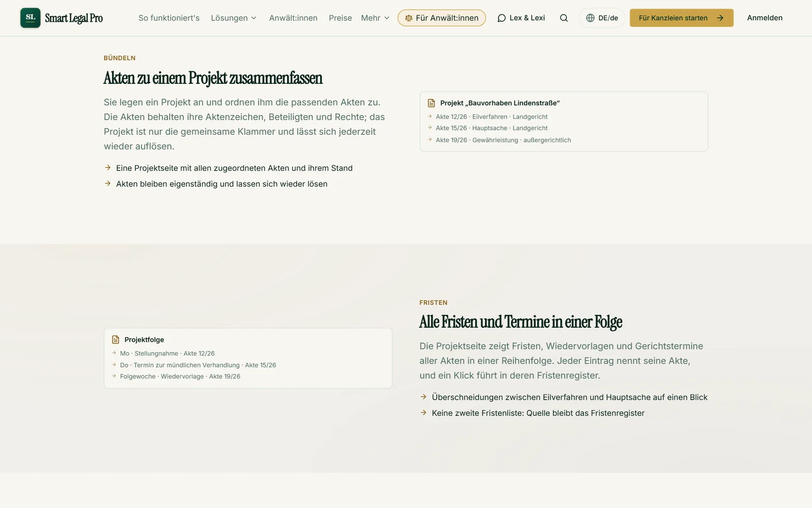Click arrow icon before Akte 19/26 Gewährleistung
812x508 pixels.
coord(430,140)
